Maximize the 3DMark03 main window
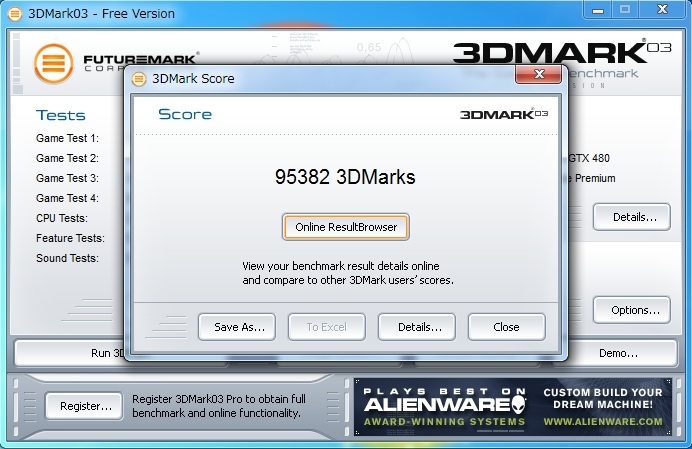The width and height of the screenshot is (692, 449). (625, 10)
